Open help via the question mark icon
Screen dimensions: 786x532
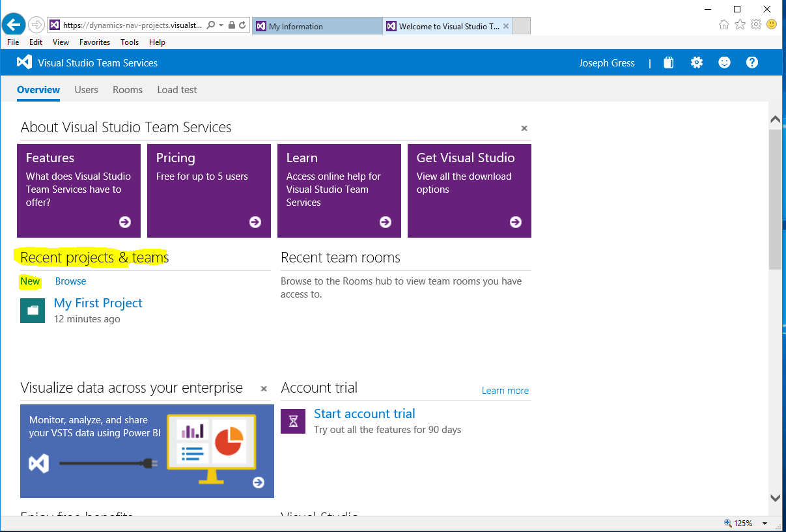(752, 62)
